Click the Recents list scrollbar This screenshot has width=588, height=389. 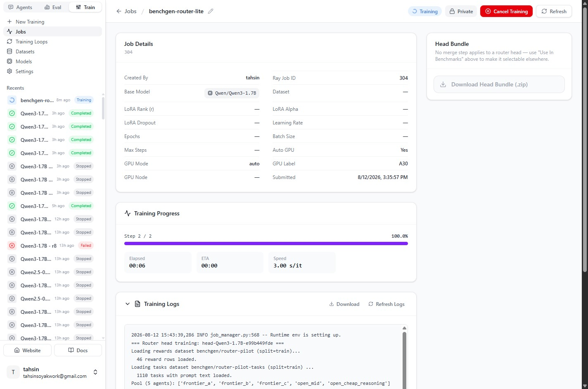[103, 107]
